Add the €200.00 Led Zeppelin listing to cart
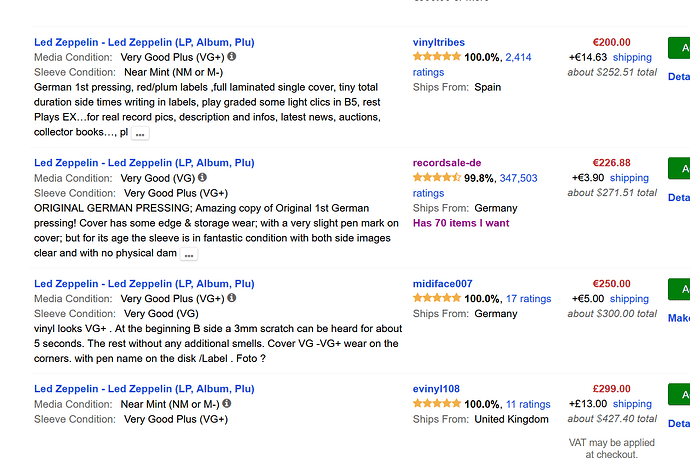Screen dimensions: 690x461 tap(679, 48)
